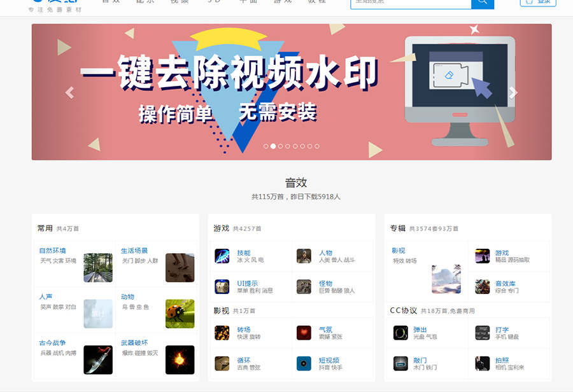Select the second carousel pagination dot
The height and width of the screenshot is (392, 573).
[x=273, y=146]
